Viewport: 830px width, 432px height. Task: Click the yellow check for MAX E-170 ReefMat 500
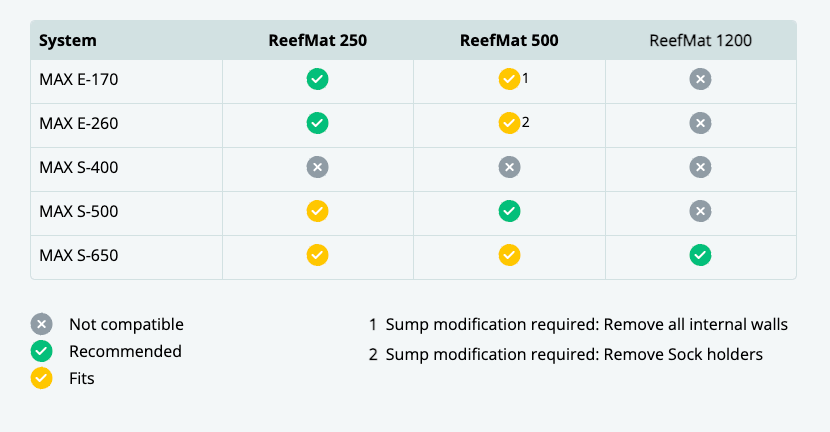pos(509,79)
